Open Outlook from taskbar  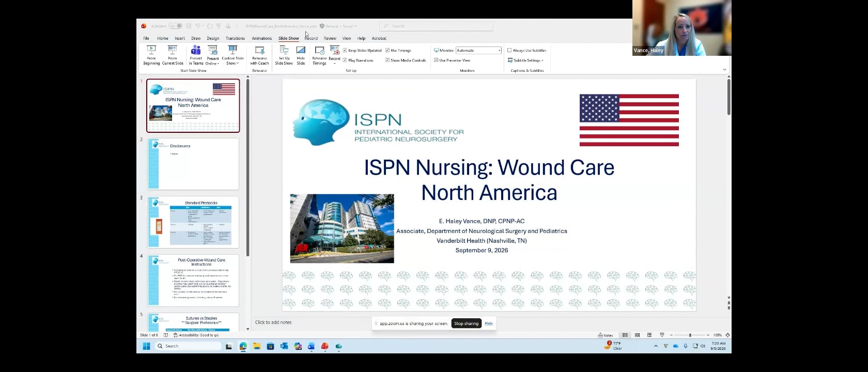(284, 346)
